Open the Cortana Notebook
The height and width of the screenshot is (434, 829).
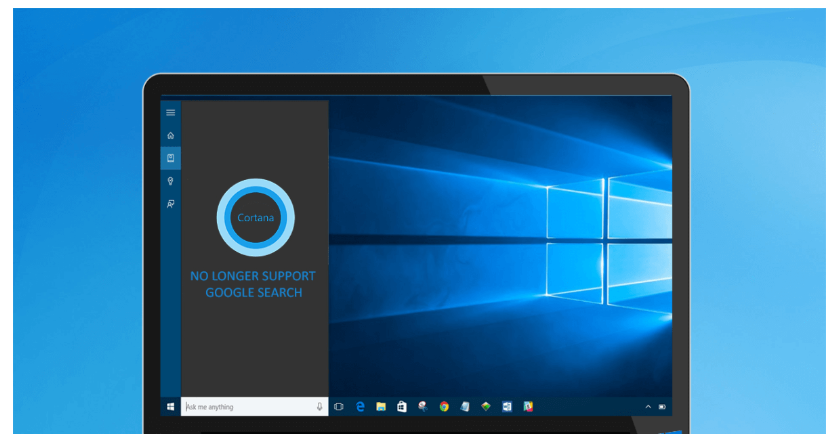(170, 158)
